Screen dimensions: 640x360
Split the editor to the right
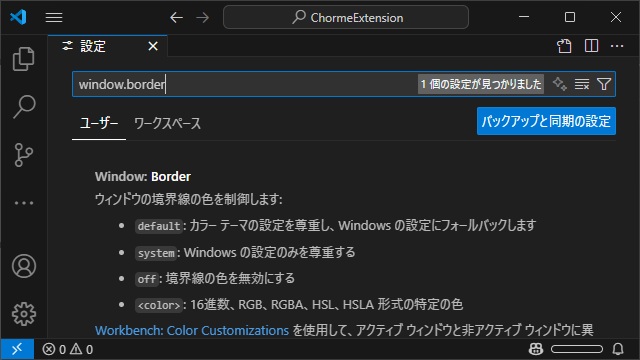[591, 46]
